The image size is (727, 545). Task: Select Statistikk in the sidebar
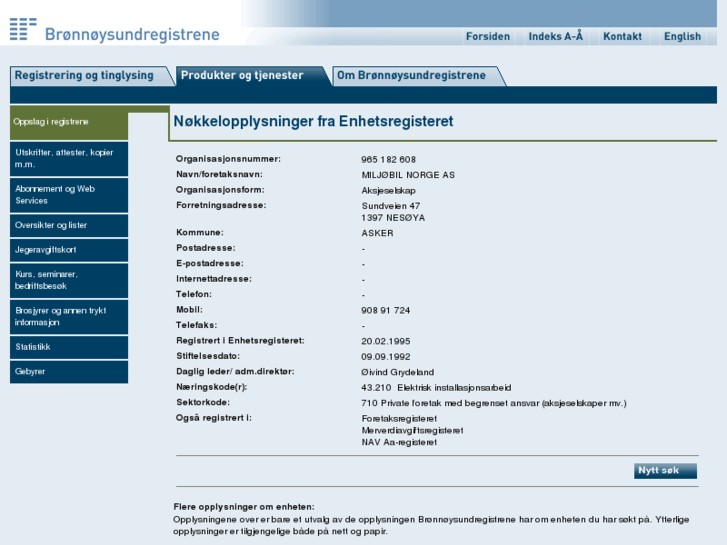point(69,347)
